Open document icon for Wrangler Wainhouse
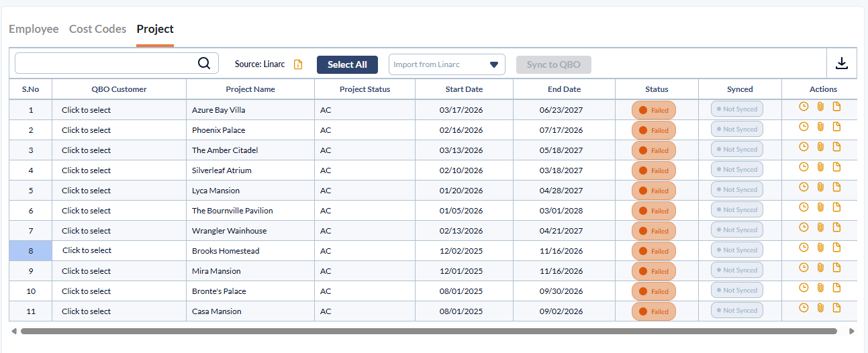Viewport: 868px width, 353px height. (x=836, y=227)
